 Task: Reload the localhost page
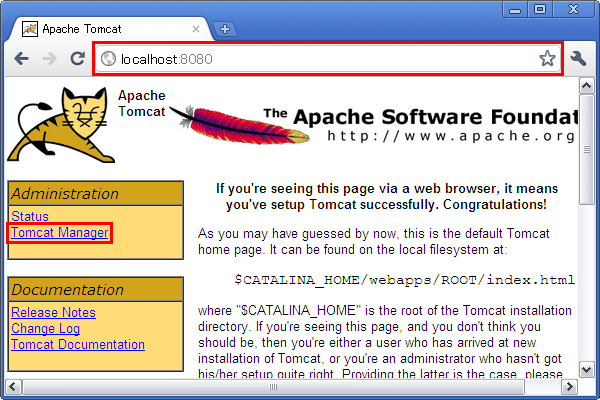click(x=78, y=59)
